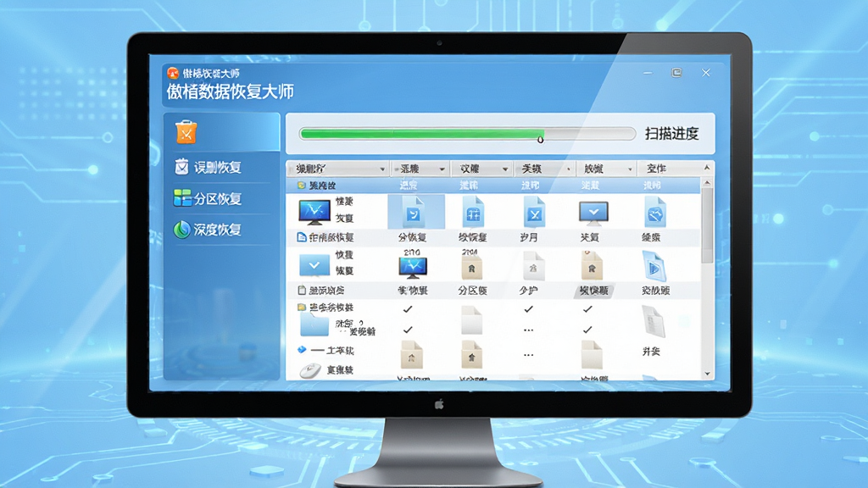Click the upper ellipsis in fourth column
Screen dimensions: 868x488
tap(529, 330)
